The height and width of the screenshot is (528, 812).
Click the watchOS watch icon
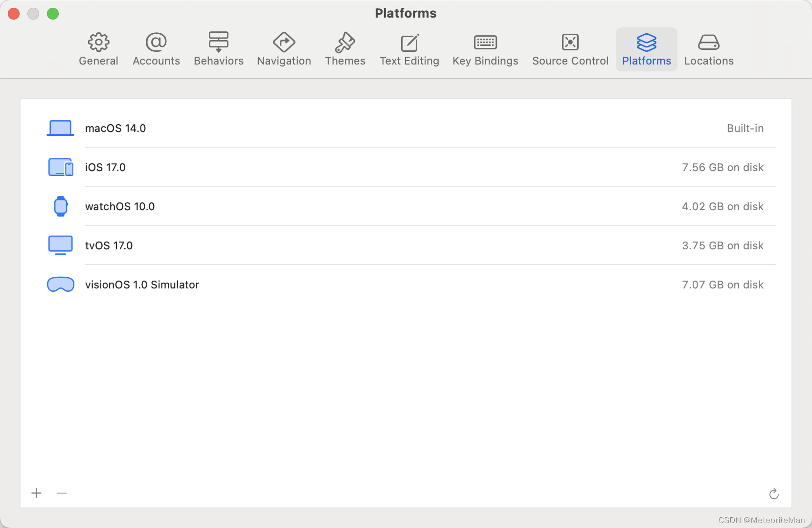[x=61, y=206]
